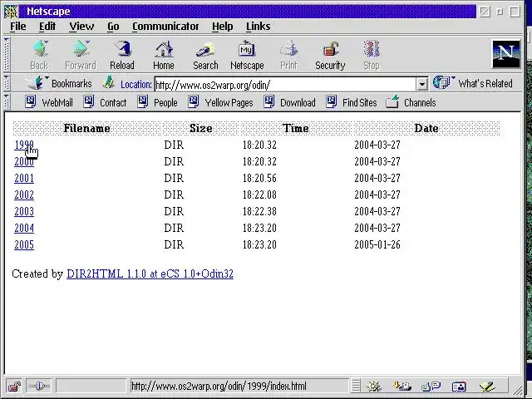Open Yellow Pages personal toolbar shortcut

220,102
